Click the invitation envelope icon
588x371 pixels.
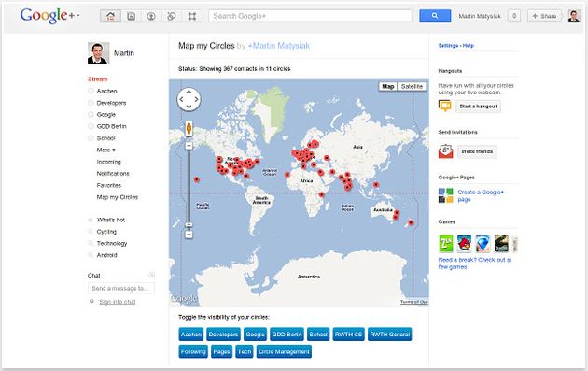pos(445,151)
